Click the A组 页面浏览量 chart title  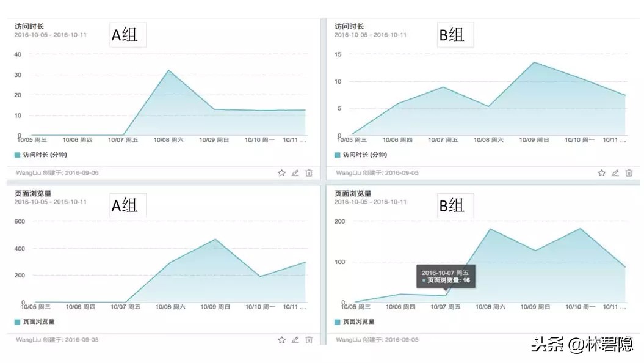tap(33, 193)
